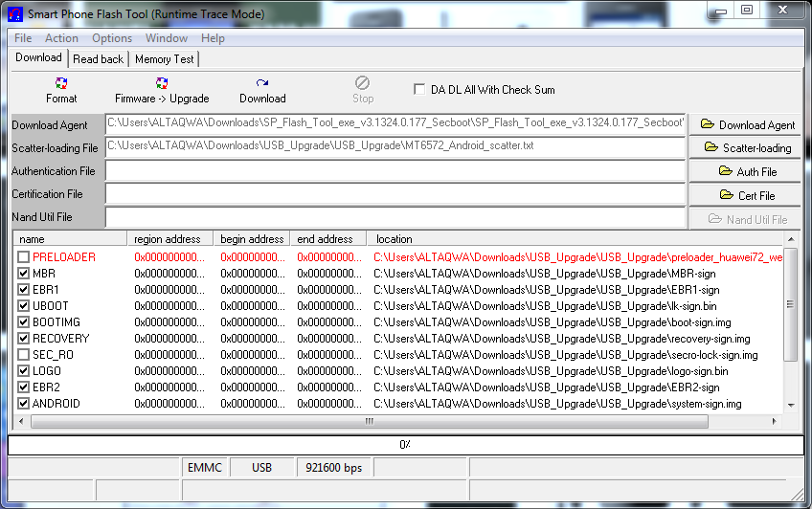Uncheck the LOGO partition checkbox
The height and width of the screenshot is (509, 812).
click(x=23, y=371)
